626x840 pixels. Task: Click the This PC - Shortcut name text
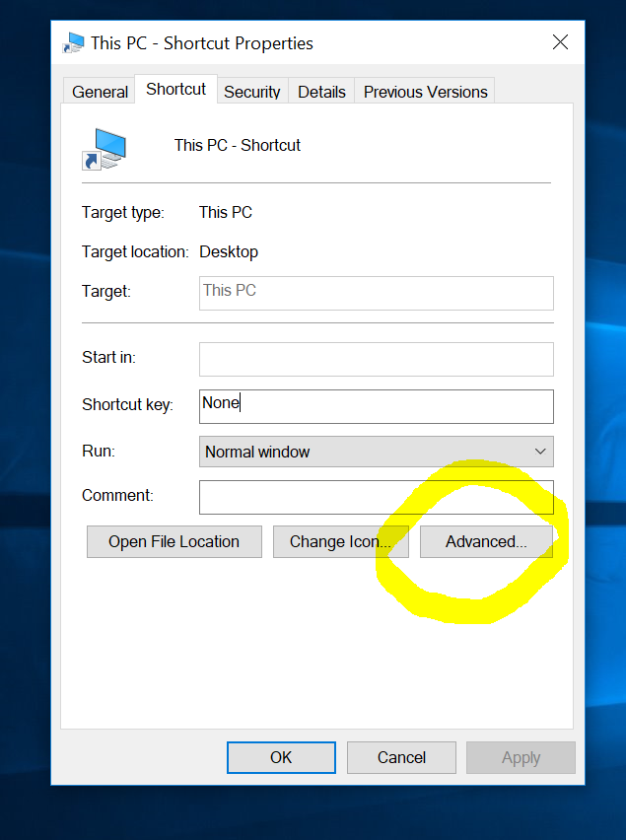(x=238, y=145)
